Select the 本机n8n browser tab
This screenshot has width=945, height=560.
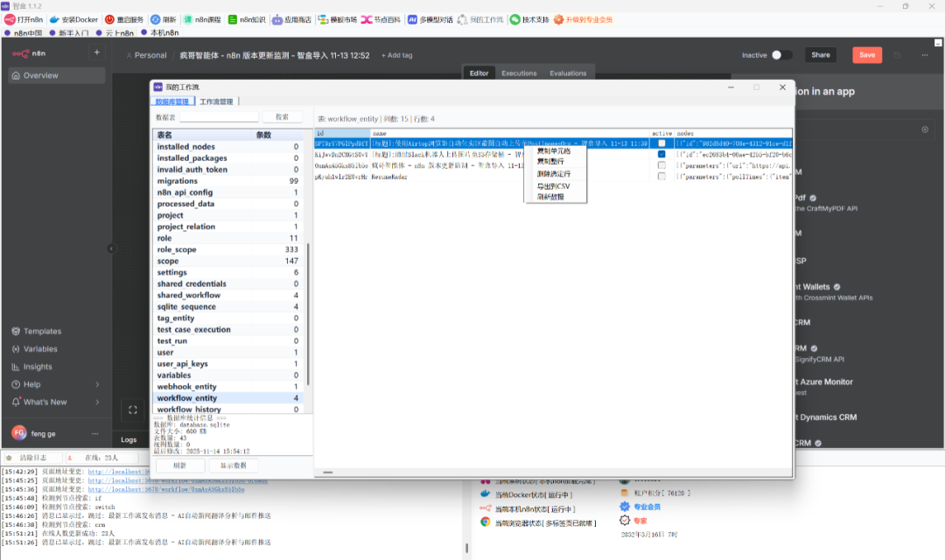[160, 32]
